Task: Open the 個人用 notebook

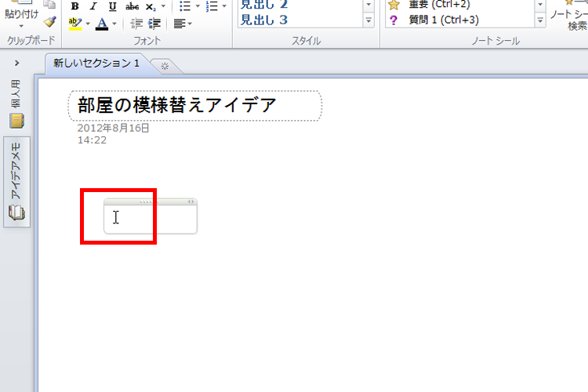Action: [x=16, y=104]
